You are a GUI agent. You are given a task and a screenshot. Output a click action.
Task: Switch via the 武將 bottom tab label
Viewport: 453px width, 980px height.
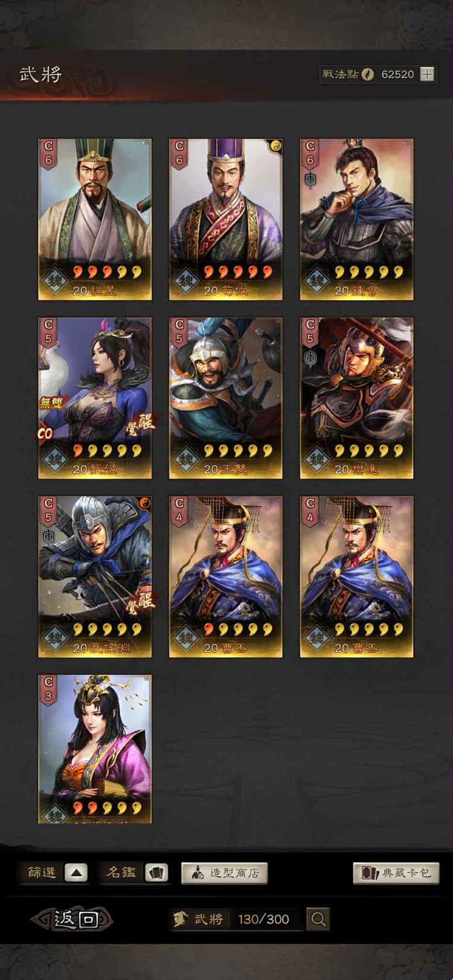[x=209, y=920]
